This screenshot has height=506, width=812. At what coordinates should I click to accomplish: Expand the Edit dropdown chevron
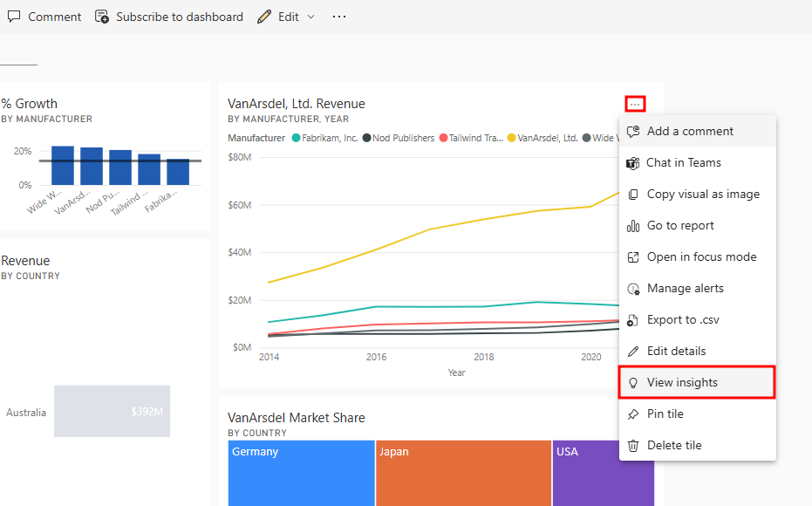pos(310,17)
